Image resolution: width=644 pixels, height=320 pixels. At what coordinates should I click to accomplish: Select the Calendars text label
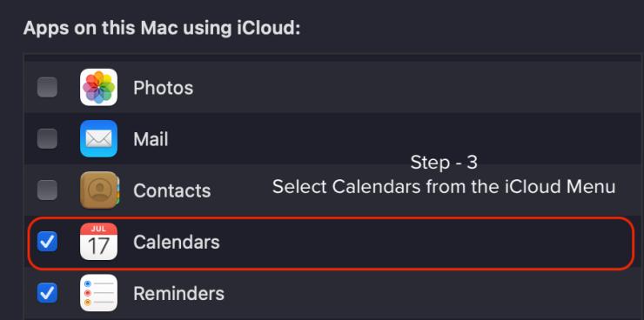point(177,242)
